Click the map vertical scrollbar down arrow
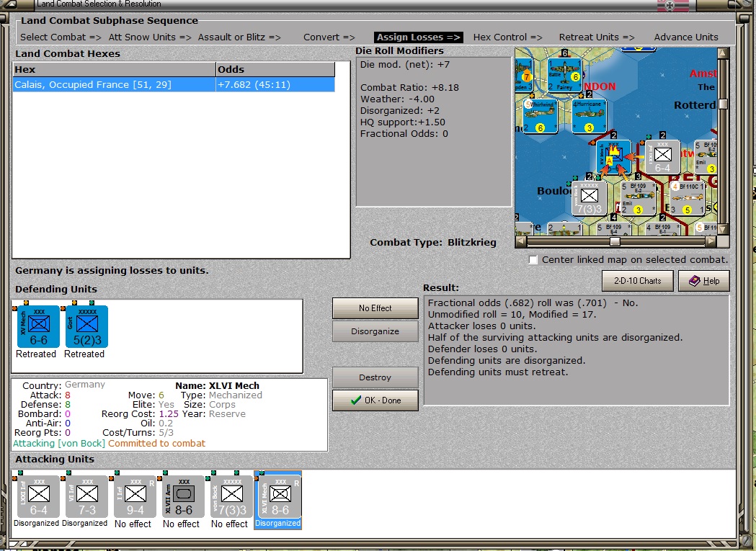 [723, 230]
